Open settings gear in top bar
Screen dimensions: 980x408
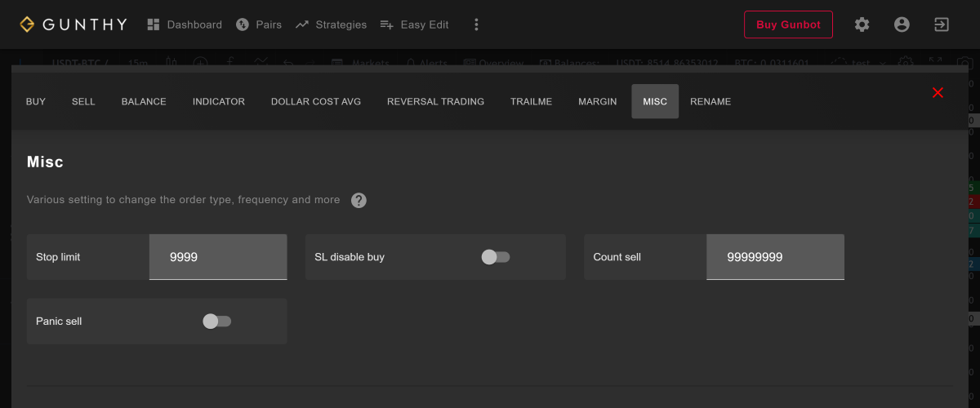tap(862, 24)
